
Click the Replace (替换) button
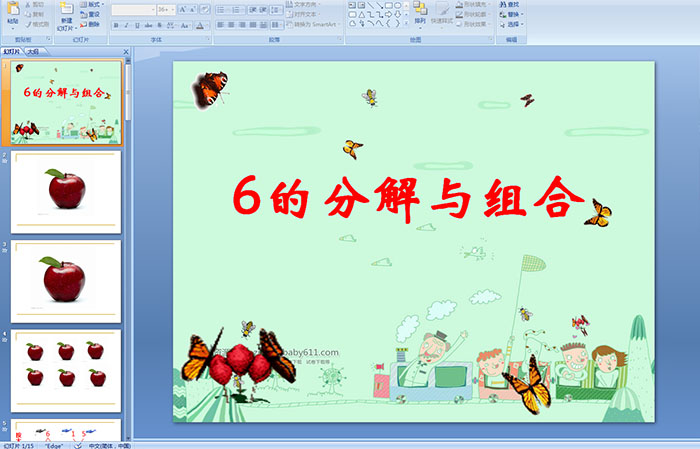click(512, 15)
